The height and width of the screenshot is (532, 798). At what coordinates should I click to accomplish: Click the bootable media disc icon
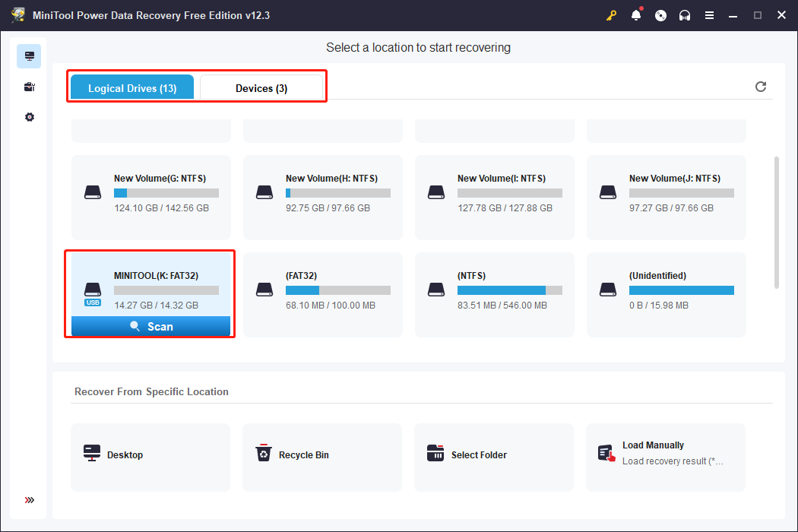tap(660, 14)
